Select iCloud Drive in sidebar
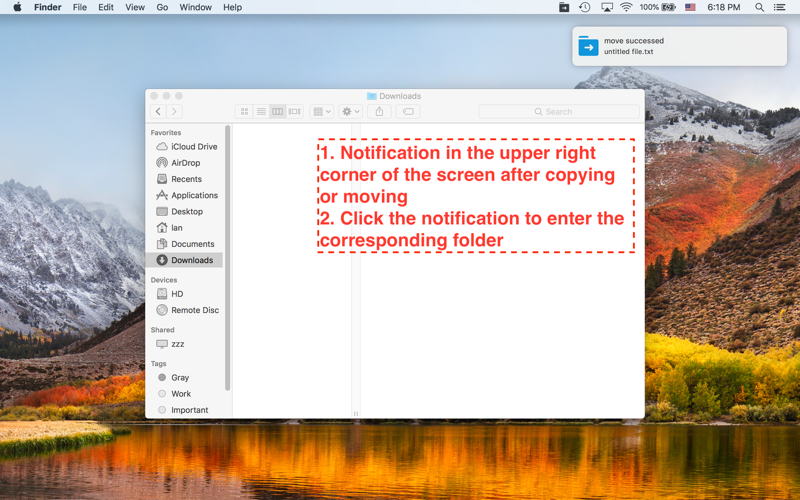 (187, 146)
